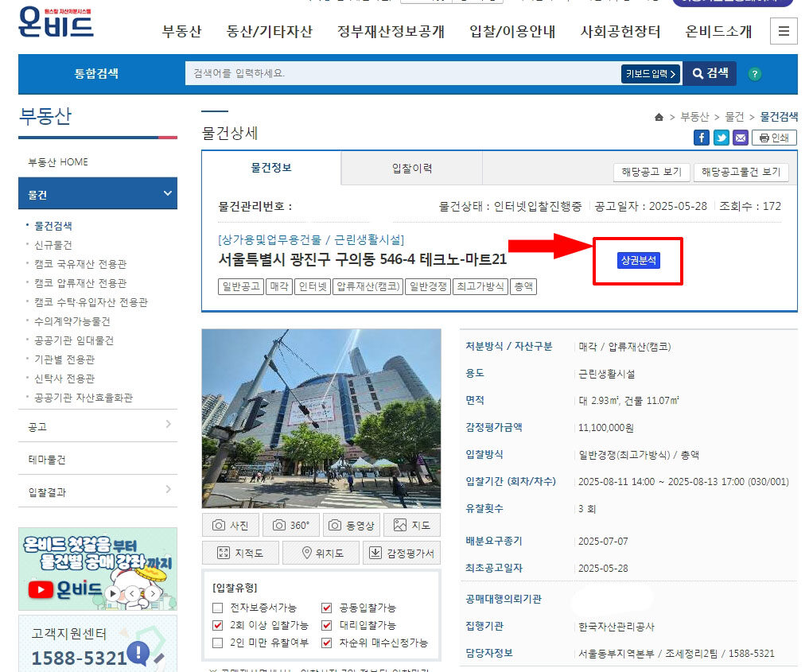Open the 사회공헌장터 top menu
Viewport: 809px width, 672px height.
tap(620, 32)
